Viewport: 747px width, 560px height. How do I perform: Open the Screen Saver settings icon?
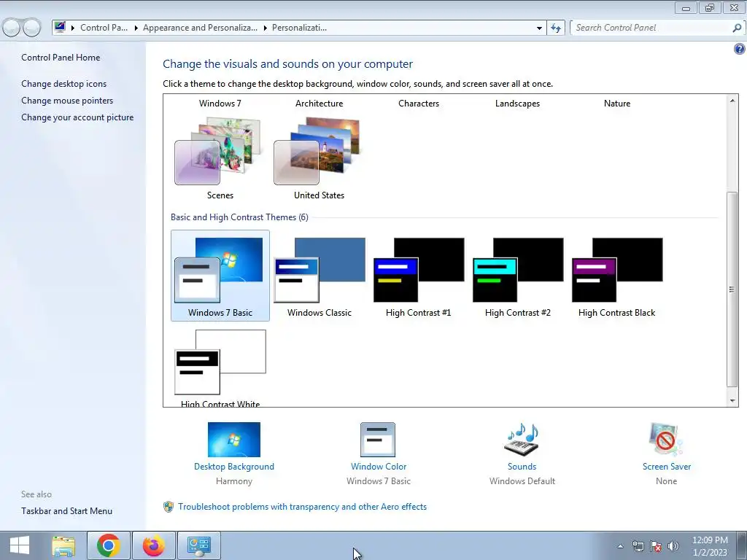[x=666, y=440]
